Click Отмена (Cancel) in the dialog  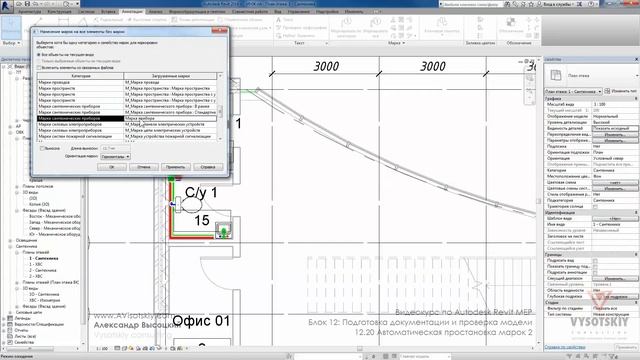tap(144, 167)
